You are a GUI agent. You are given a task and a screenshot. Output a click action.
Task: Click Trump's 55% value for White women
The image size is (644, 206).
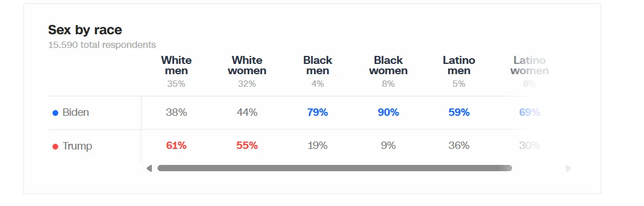pos(247,146)
